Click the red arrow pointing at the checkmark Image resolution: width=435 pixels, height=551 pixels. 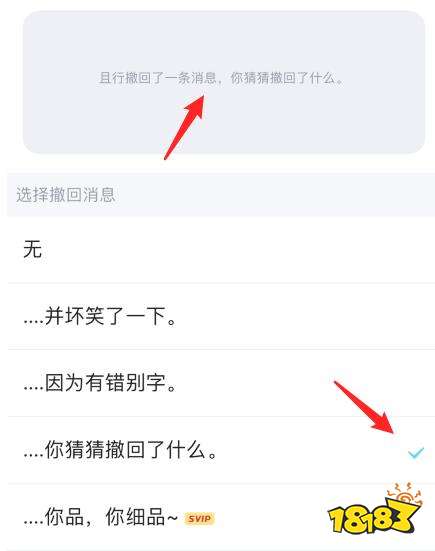pos(365,408)
